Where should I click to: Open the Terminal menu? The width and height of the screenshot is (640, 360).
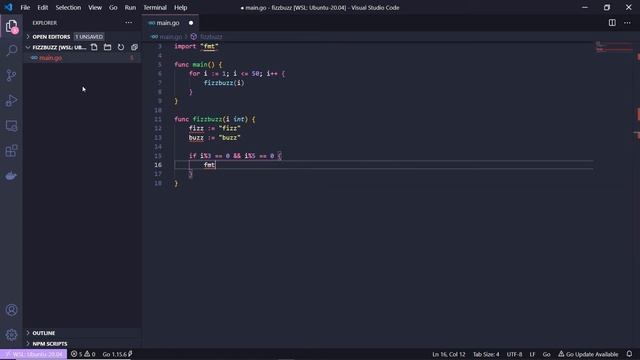point(155,7)
